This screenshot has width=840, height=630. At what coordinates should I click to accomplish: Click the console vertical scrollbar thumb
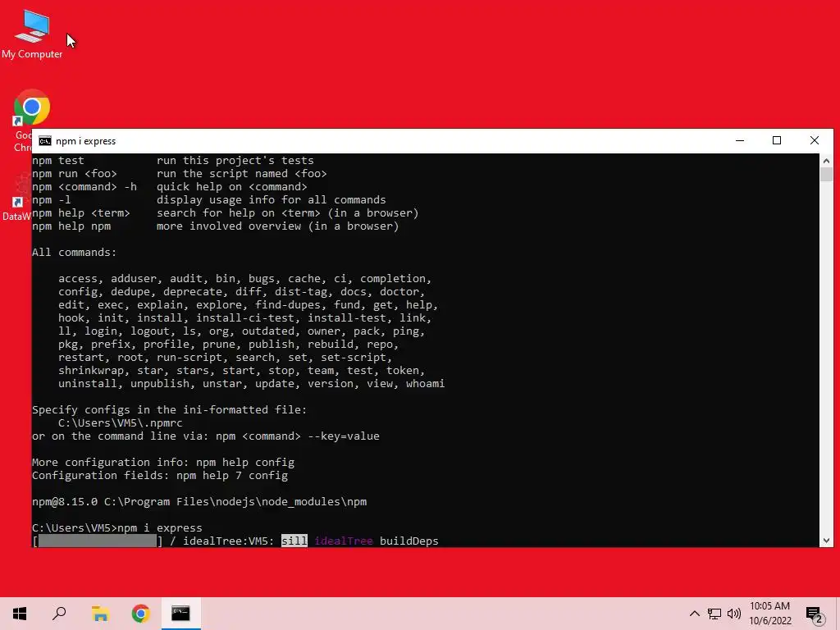(x=826, y=175)
